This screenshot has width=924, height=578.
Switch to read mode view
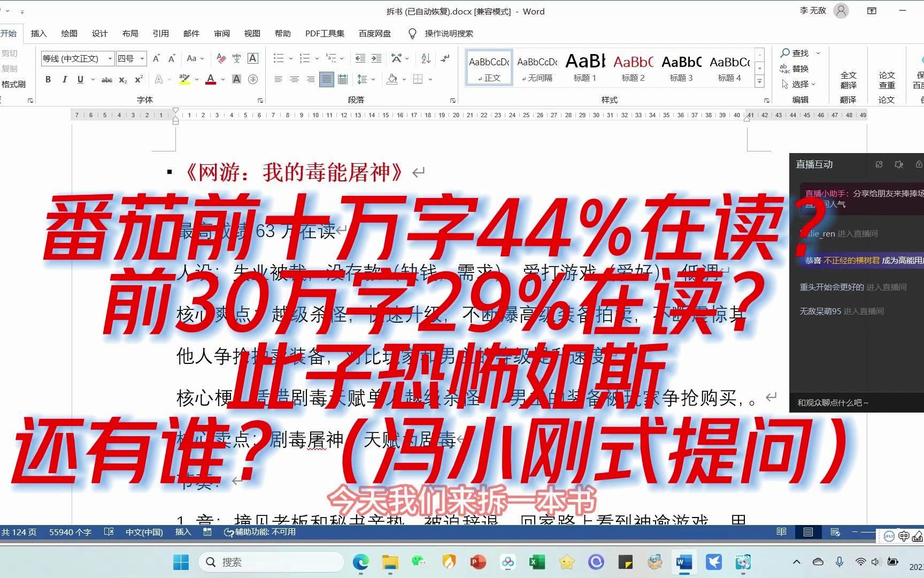[781, 532]
